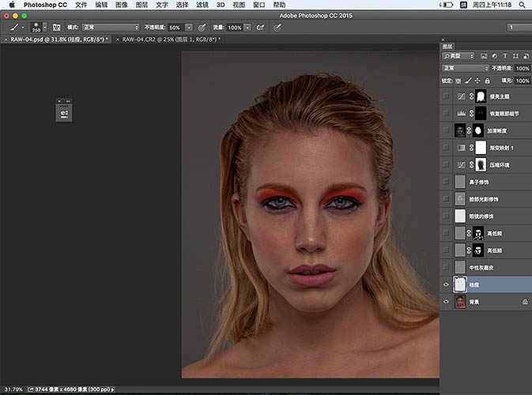Open the brush size preset picker
This screenshot has width=532, height=395.
pos(36,28)
